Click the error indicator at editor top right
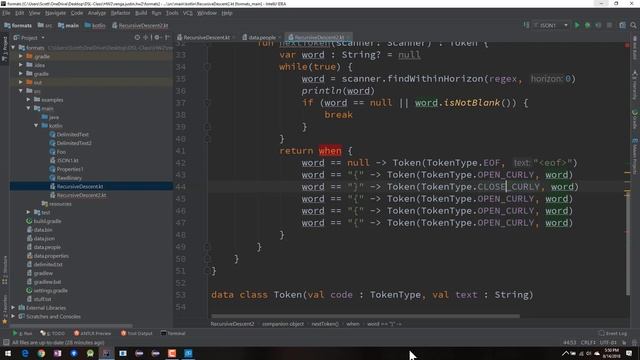 627,45
